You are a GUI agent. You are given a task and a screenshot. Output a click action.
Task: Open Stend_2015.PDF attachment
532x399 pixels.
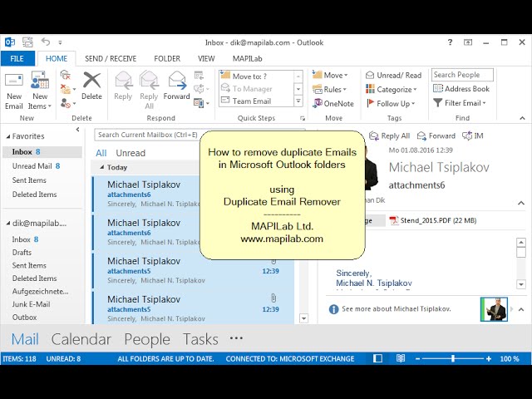[433, 220]
